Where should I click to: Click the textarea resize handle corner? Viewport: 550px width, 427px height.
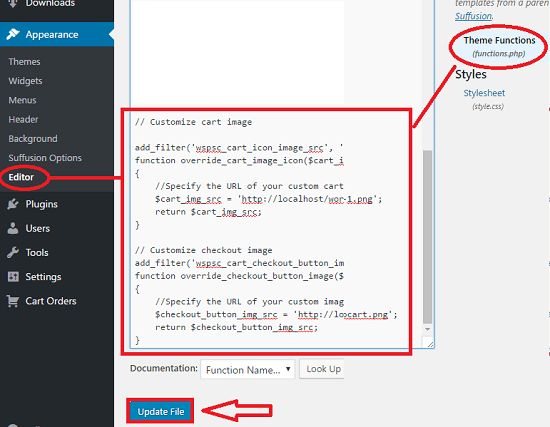click(430, 344)
